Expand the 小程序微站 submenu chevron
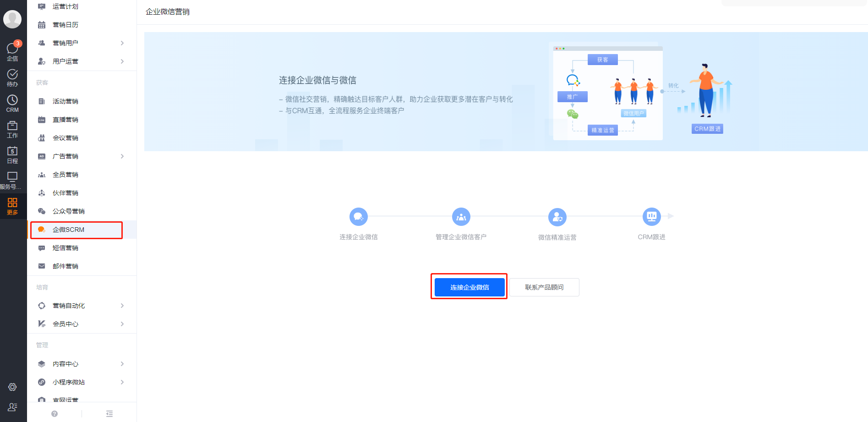Viewport: 868px width, 422px height. tap(122, 382)
